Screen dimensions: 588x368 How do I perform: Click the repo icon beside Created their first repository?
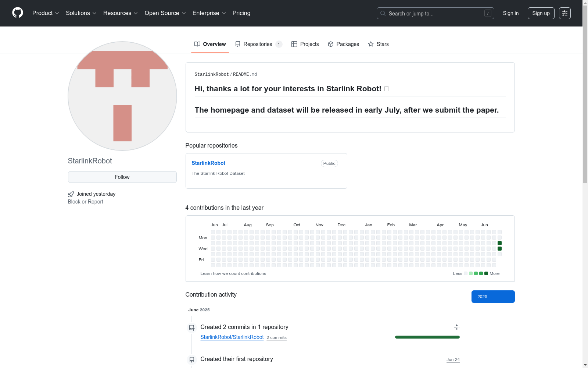tap(192, 360)
